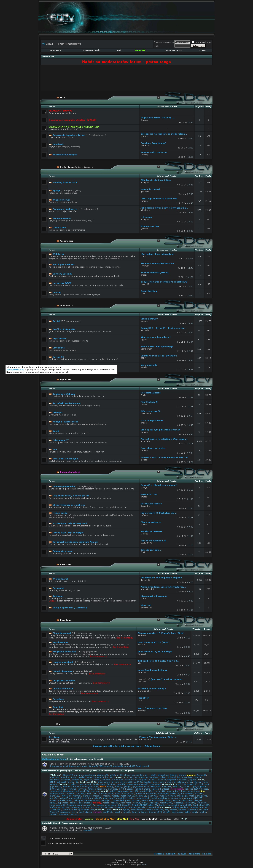Click status icon beside 'Gry Online' forum
Viewport: 253px width, 868px height.
[x=44, y=349]
